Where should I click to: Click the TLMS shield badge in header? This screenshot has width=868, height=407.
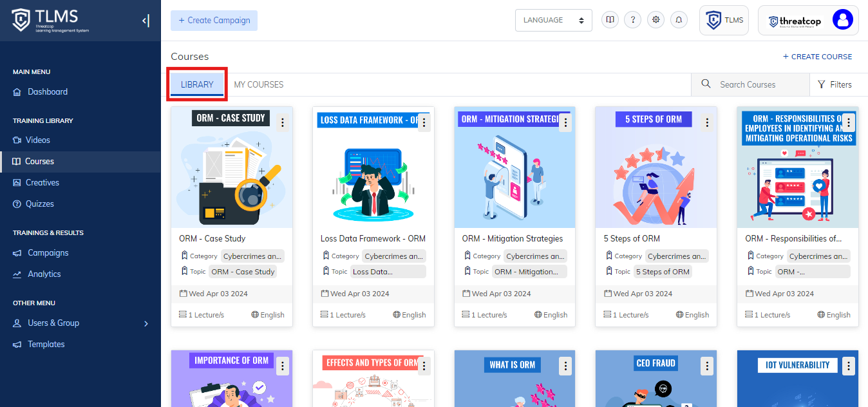tap(724, 21)
